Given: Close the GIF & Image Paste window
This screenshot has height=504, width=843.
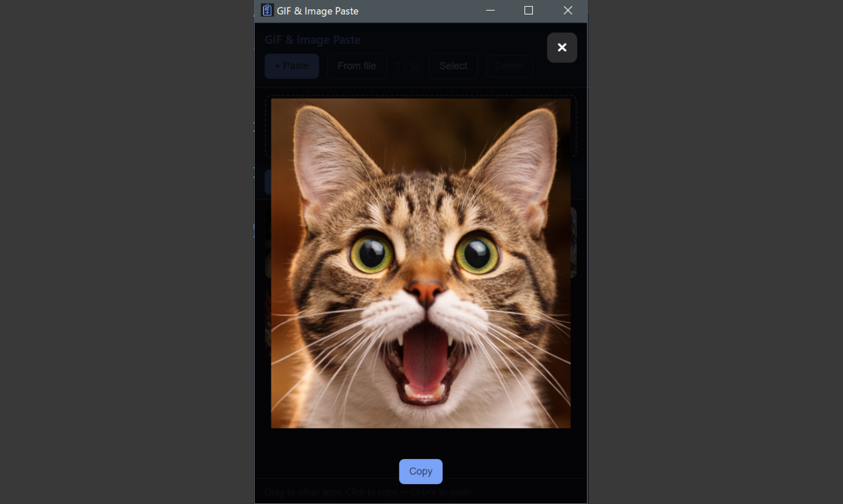Looking at the screenshot, I should click(x=568, y=11).
